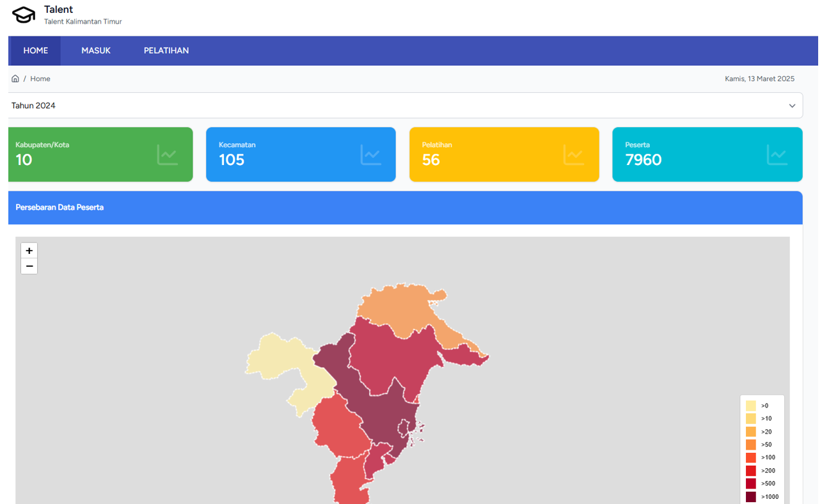Click the graduation cap Talent logo
This screenshot has height=504, width=822.
(x=24, y=15)
